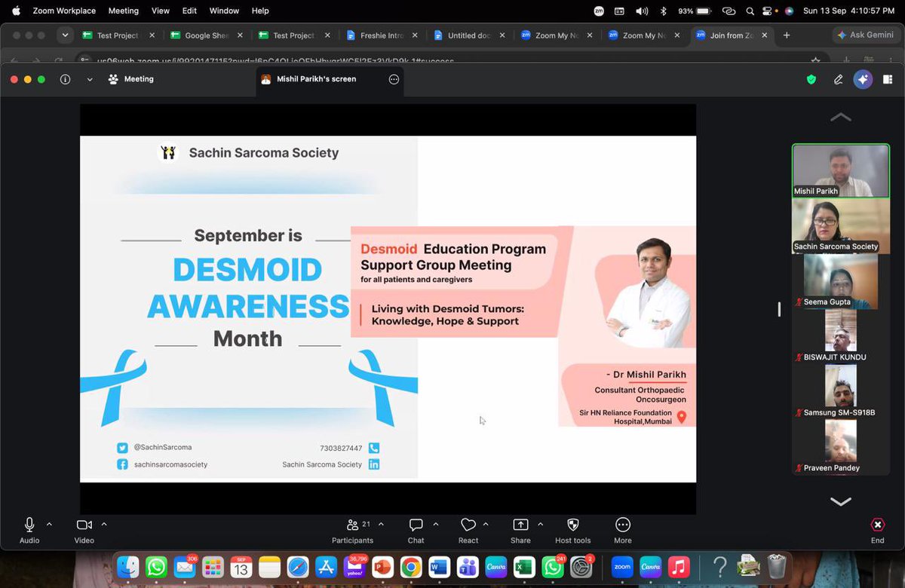
Task: Open Spotlight search in menu bar
Action: click(750, 11)
